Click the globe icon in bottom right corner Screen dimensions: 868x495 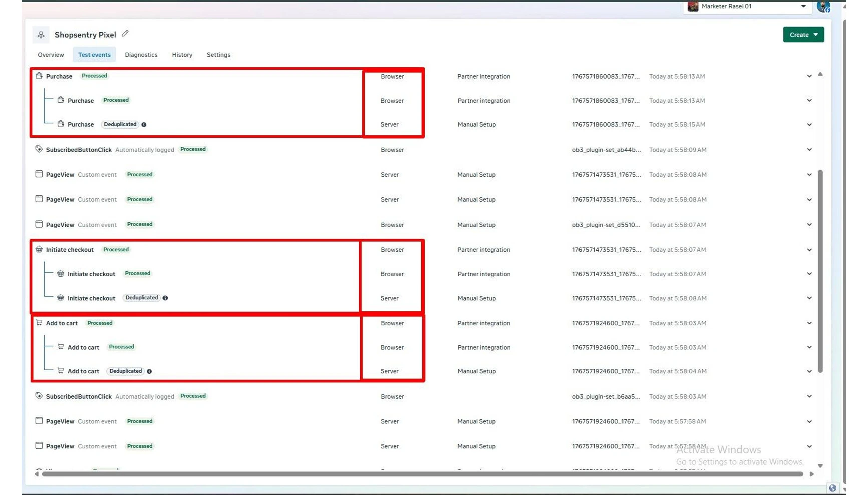(x=832, y=488)
